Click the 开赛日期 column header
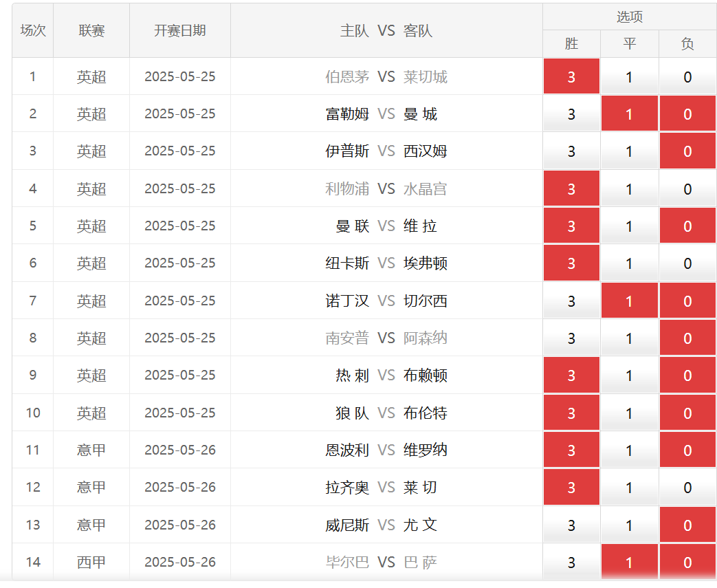This screenshot has height=588, width=717. (x=179, y=30)
